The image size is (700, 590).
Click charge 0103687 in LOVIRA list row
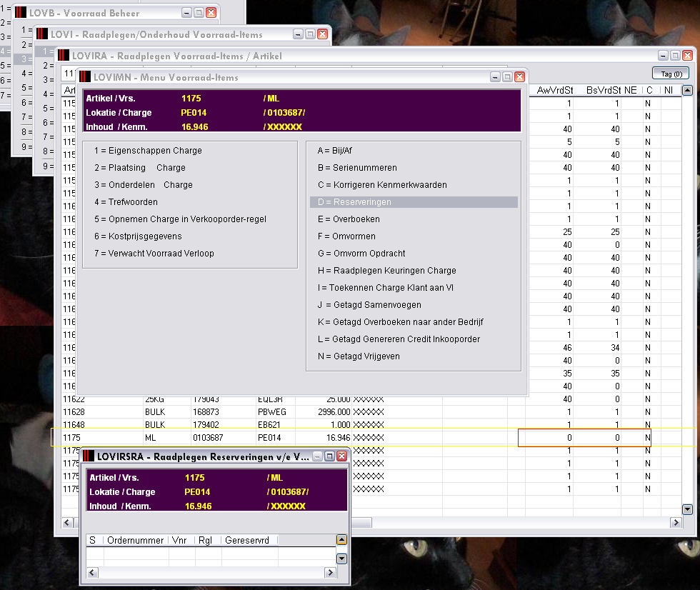(208, 438)
